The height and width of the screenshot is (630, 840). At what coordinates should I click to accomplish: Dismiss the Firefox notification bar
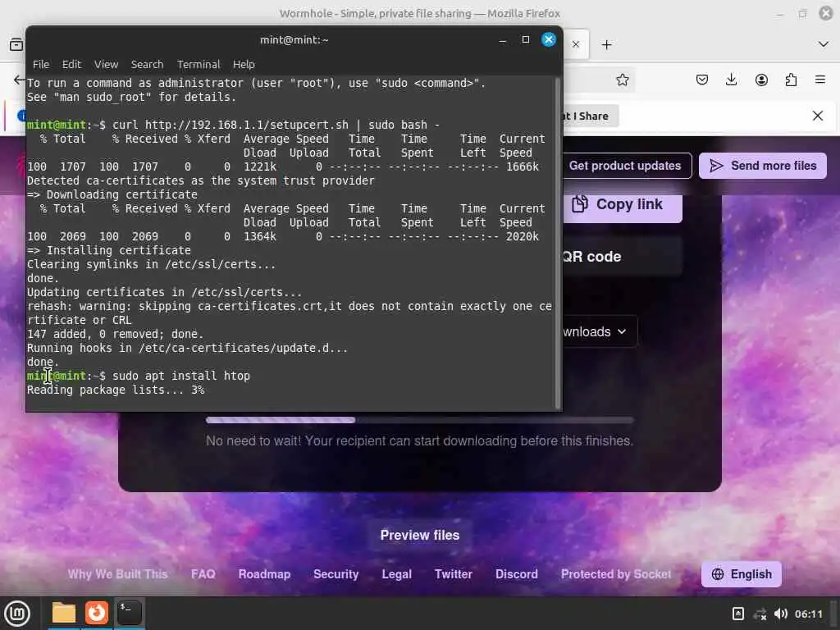[818, 116]
